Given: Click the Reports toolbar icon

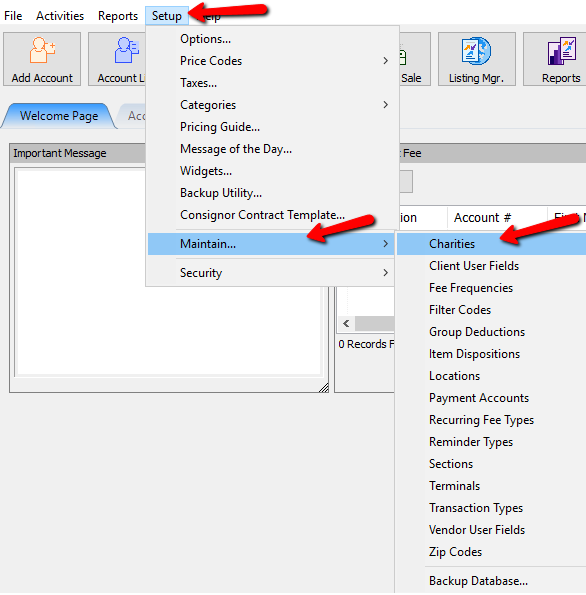Looking at the screenshot, I should point(556,59).
